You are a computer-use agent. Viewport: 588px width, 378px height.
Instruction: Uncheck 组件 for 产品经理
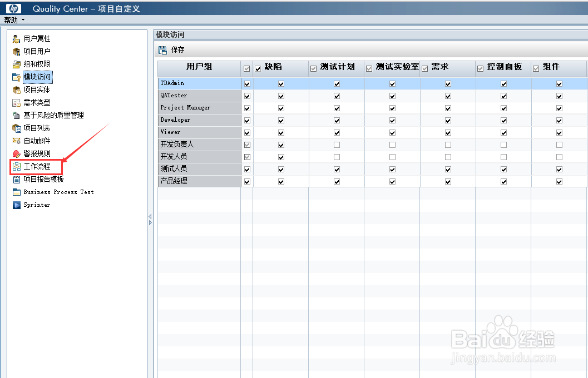[559, 181]
